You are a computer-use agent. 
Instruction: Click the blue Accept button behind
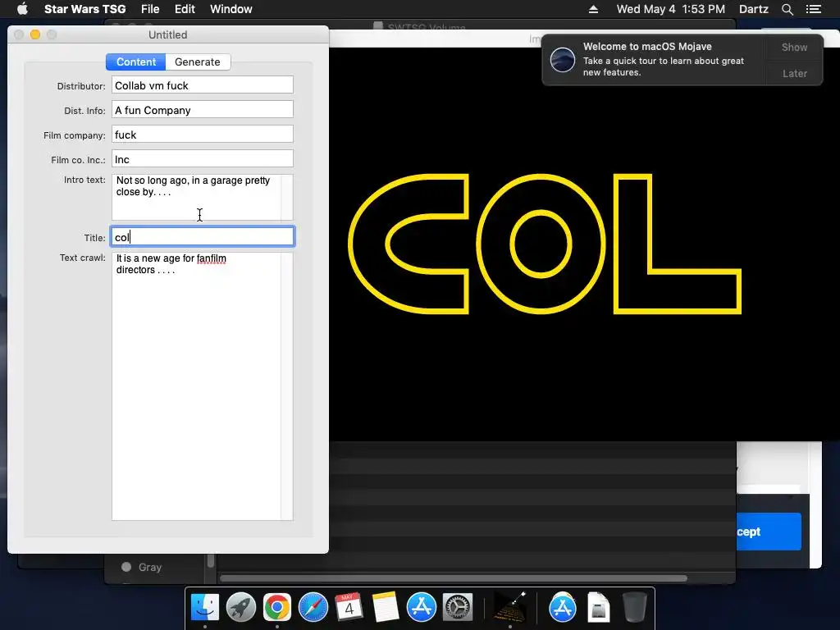[769, 532]
